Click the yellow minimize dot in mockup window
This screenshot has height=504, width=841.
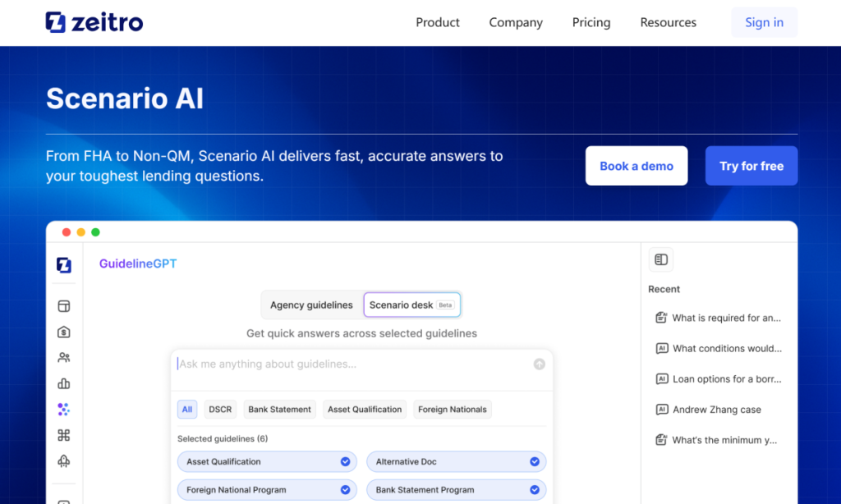81,232
